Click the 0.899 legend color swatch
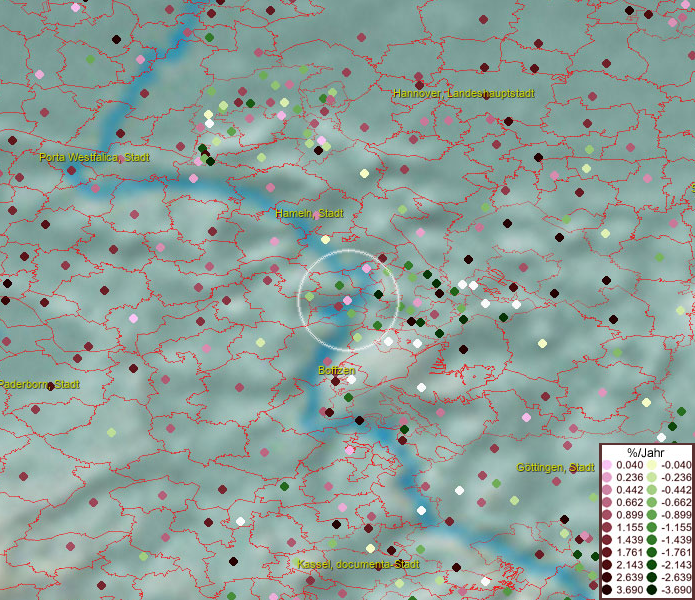The image size is (695, 600). (607, 515)
